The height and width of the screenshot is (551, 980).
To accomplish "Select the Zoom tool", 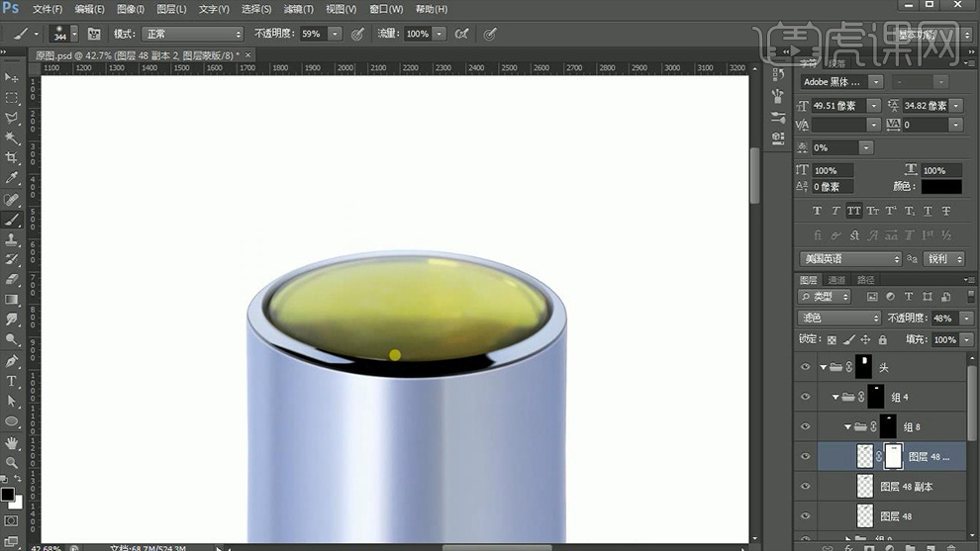I will (12, 462).
